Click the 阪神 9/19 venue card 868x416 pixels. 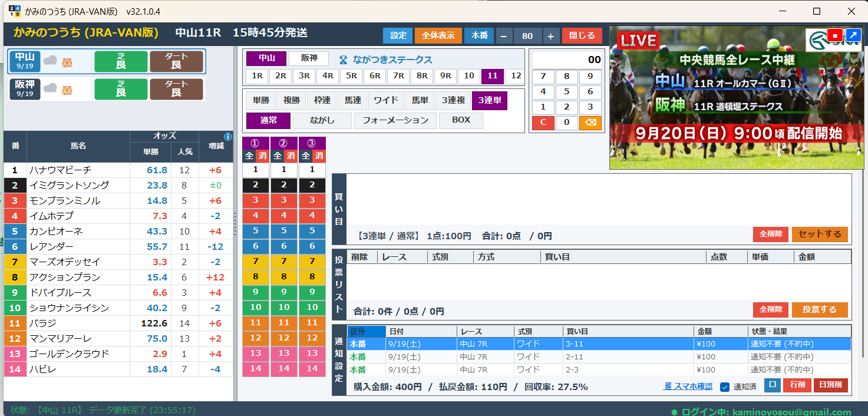tap(107, 90)
